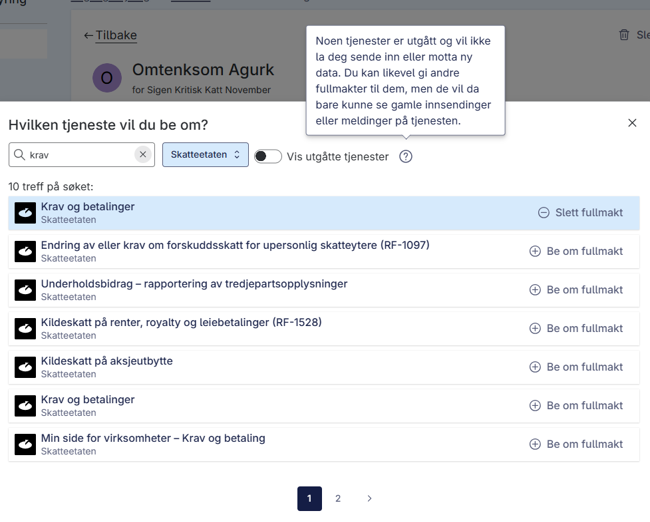
Task: Select the highlighted Krav og betalinger row
Action: point(324,213)
